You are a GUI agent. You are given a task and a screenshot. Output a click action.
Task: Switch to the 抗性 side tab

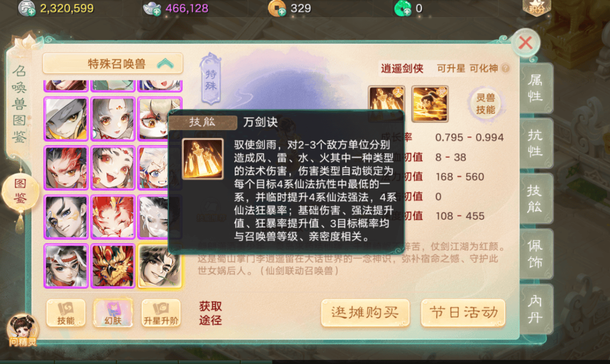pos(536,144)
